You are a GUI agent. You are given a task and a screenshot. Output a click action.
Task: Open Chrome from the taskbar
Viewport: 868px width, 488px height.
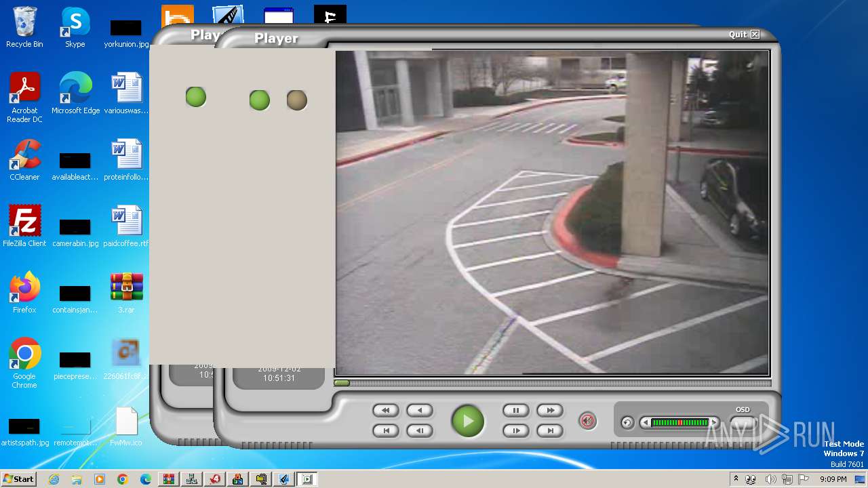click(123, 479)
